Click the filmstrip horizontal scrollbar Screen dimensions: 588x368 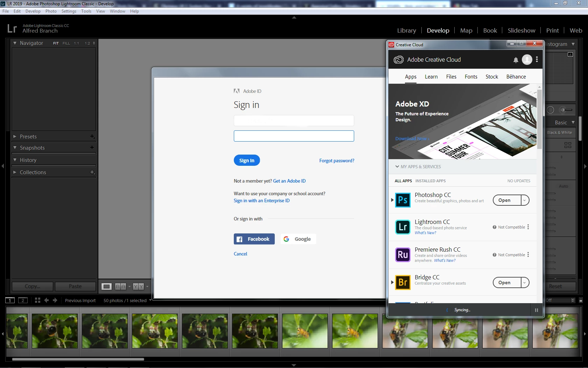tap(78, 359)
